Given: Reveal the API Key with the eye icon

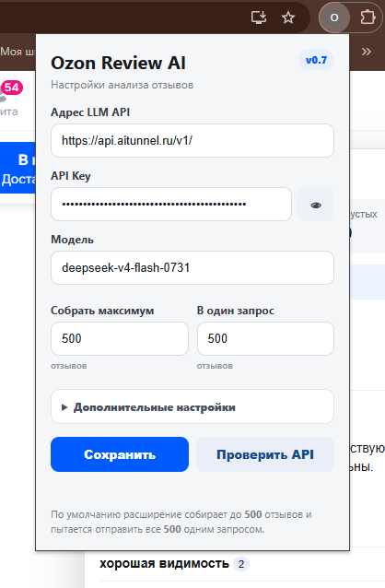Looking at the screenshot, I should point(316,205).
